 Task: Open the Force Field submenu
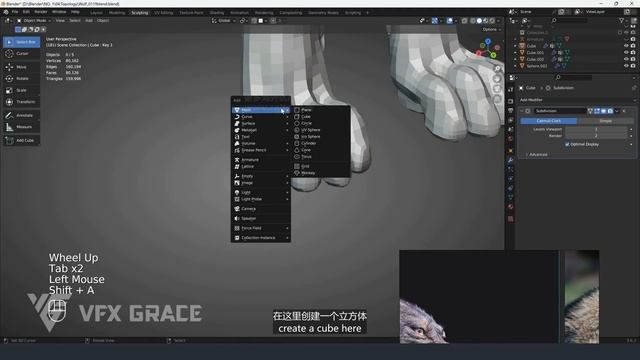(x=261, y=228)
